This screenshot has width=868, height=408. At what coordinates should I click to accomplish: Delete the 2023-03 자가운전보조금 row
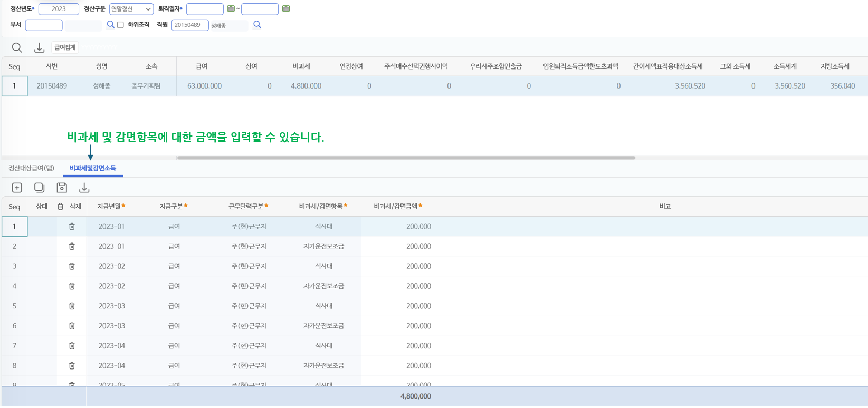[72, 326]
